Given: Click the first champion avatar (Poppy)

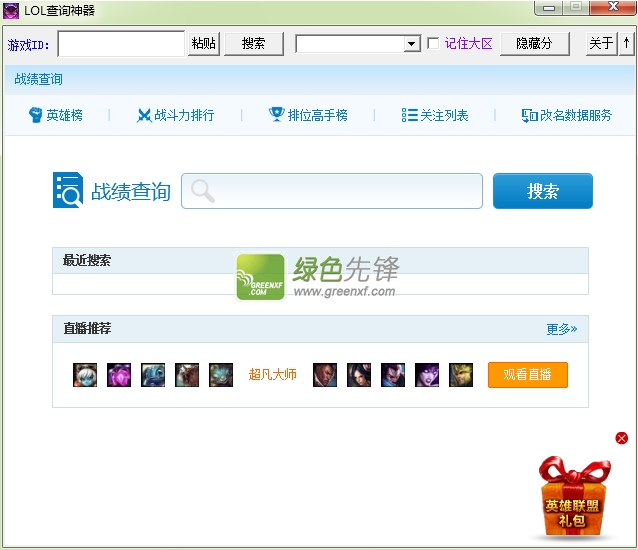Looking at the screenshot, I should coord(85,375).
